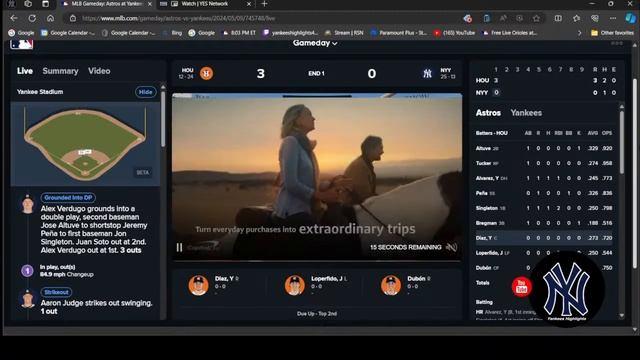This screenshot has width=640, height=360.
Task: Open the Workspaces icon in title bar
Action: click(x=28, y=4)
